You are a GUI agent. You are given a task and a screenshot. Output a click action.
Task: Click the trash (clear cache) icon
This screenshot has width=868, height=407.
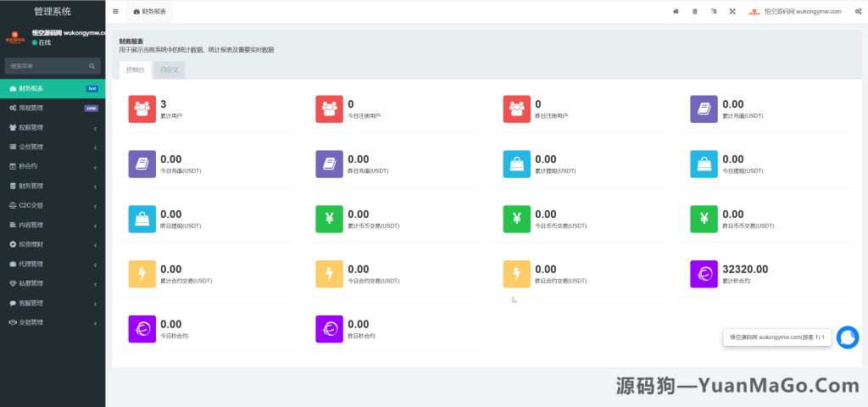click(695, 11)
